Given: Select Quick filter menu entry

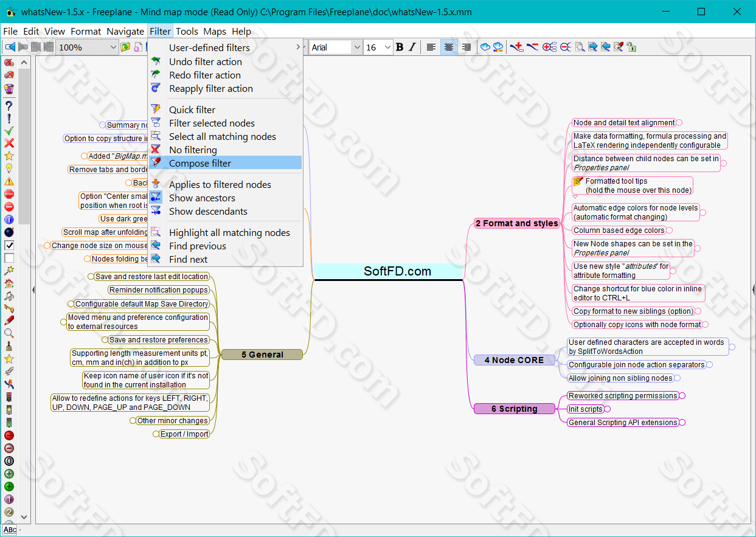Looking at the screenshot, I should [x=225, y=109].
